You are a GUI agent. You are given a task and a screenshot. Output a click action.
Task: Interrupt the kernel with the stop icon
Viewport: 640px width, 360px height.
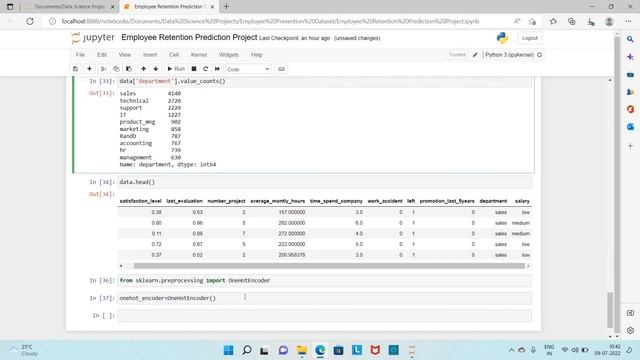click(194, 69)
